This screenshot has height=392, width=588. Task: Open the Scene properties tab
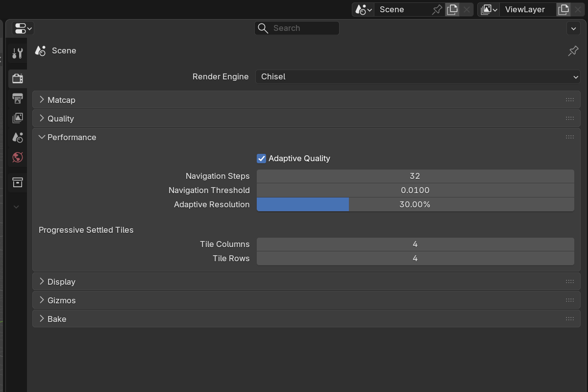18,138
